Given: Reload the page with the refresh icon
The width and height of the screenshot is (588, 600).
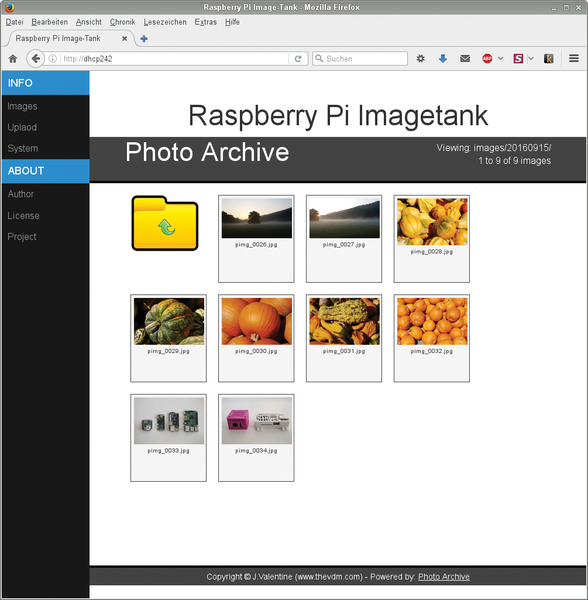Looking at the screenshot, I should point(298,59).
